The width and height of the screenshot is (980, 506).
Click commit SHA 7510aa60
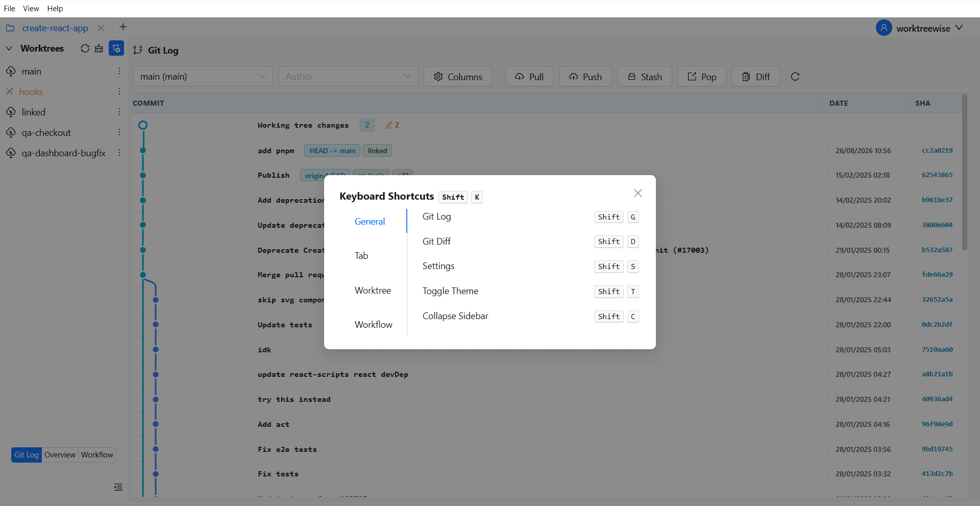point(937,350)
